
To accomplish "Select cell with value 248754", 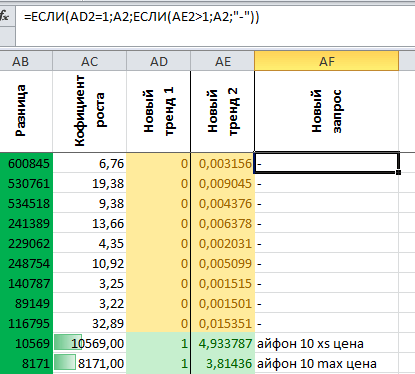I will 26,263.
